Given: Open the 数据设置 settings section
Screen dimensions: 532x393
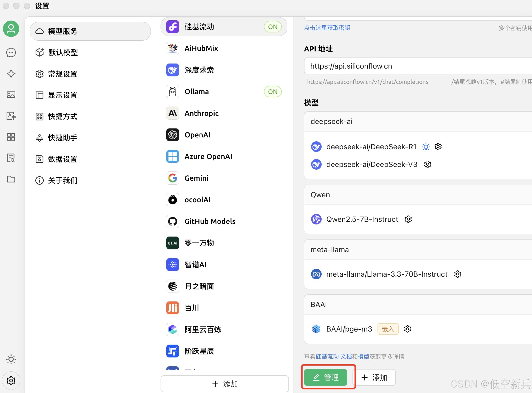Looking at the screenshot, I should coord(62,159).
